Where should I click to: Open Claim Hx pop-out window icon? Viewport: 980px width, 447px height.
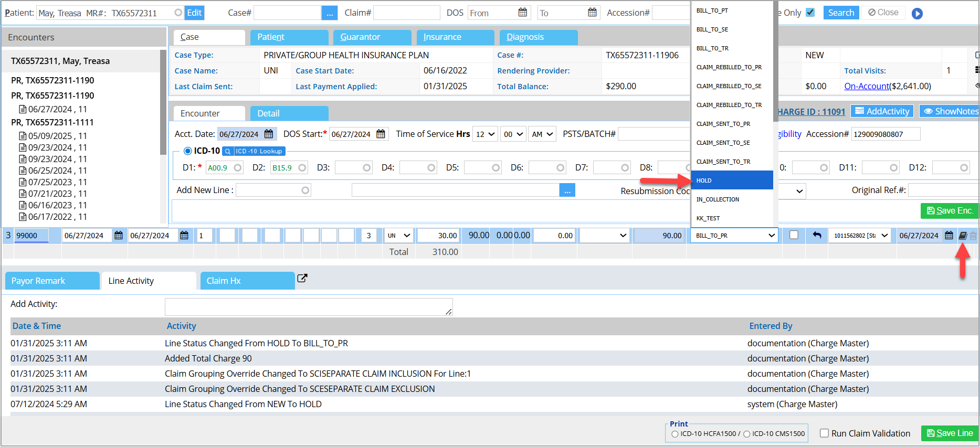pos(302,279)
